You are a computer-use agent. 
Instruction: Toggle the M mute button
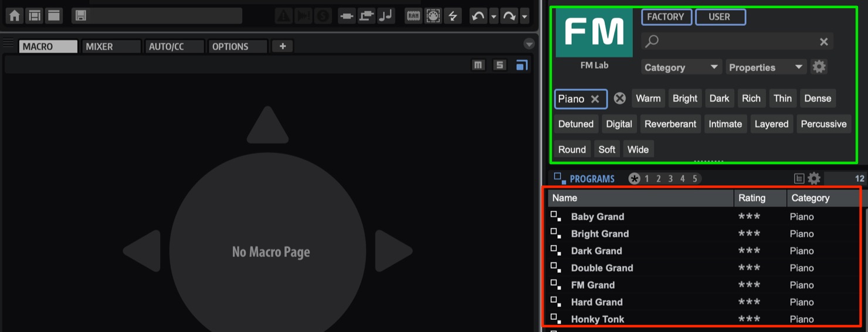click(x=479, y=65)
